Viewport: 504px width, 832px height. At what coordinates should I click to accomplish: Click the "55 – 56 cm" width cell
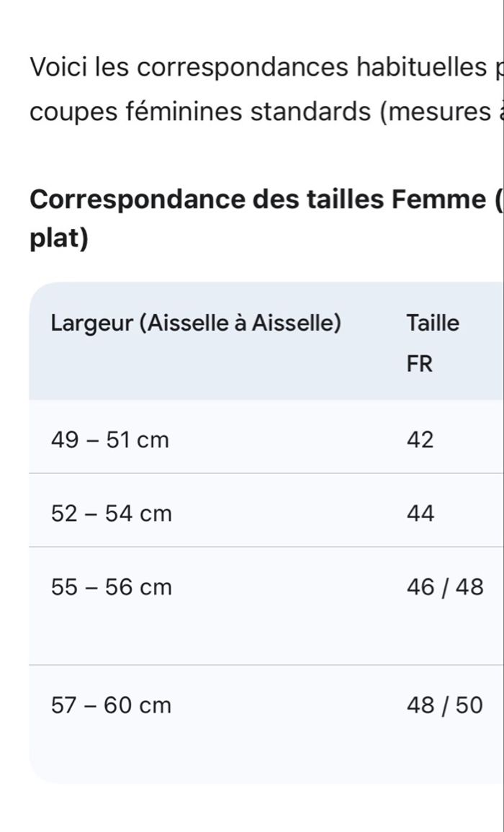[112, 588]
